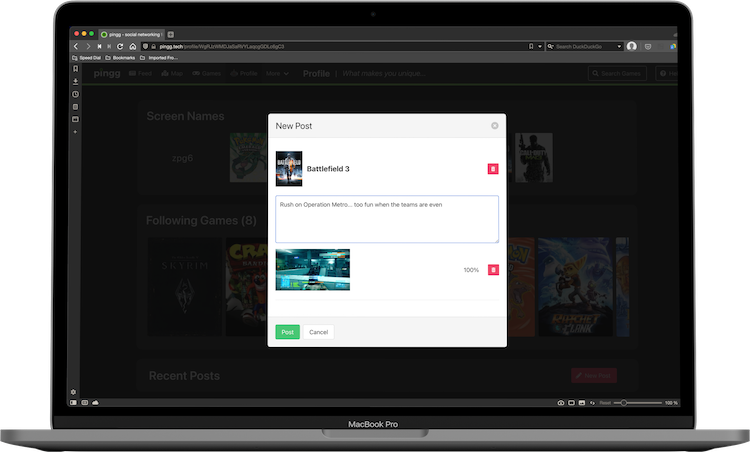Open the Imported Fro... bookmark folder
The image size is (750, 452).
pos(159,58)
